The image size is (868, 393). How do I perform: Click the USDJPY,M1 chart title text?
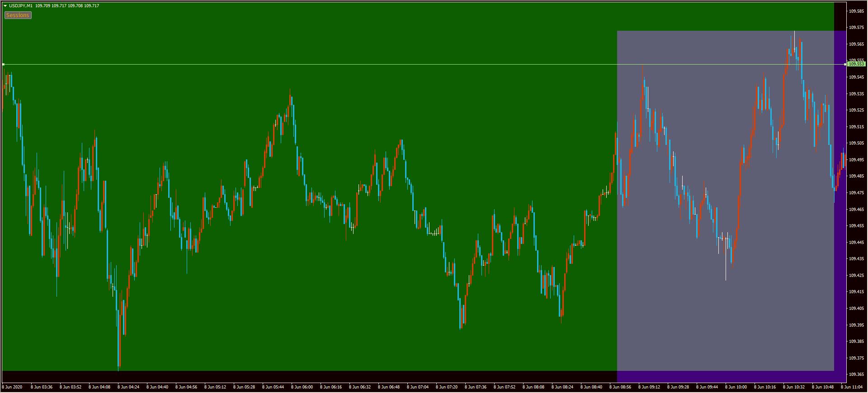point(21,6)
